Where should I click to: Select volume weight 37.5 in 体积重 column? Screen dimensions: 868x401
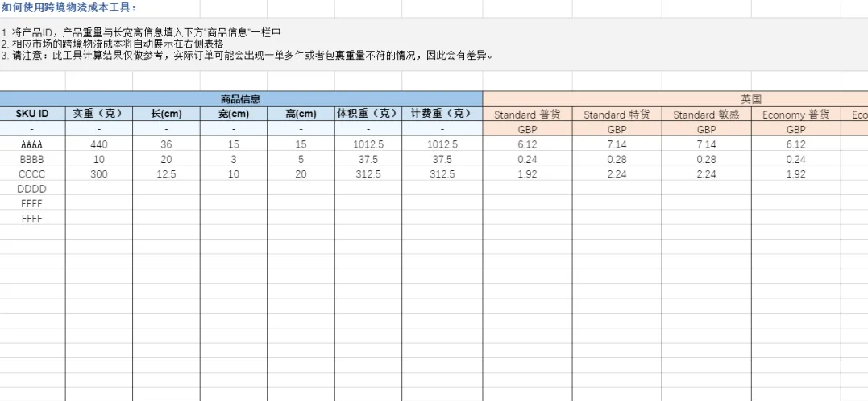tap(368, 159)
